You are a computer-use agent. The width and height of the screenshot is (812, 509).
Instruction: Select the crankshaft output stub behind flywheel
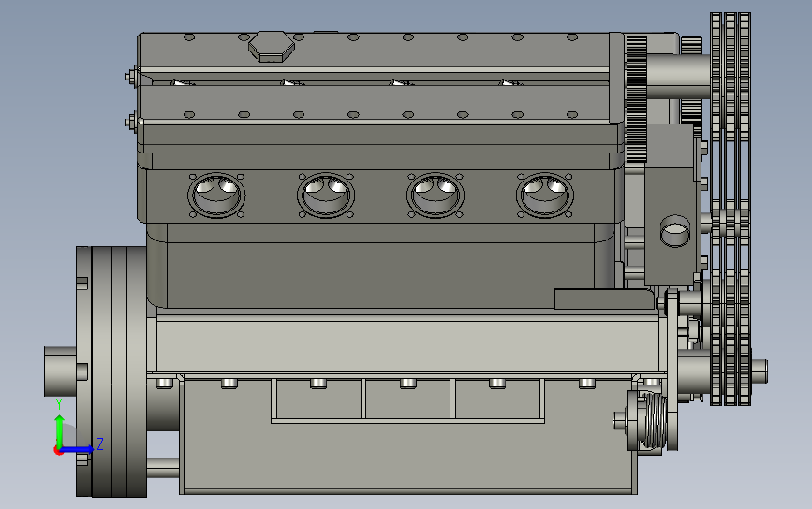click(x=61, y=371)
